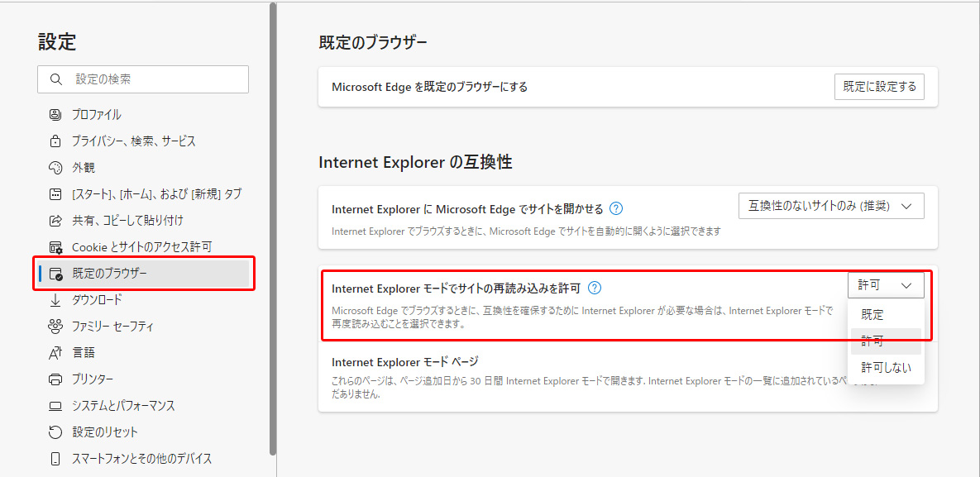Go to システムとパフォーマンス settings
The width and height of the screenshot is (980, 477).
[123, 406]
